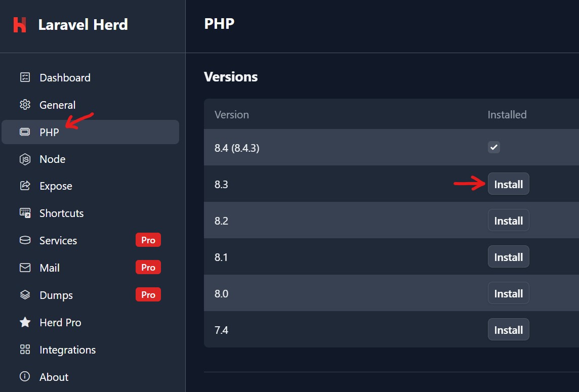Select About in the sidebar menu
The image size is (579, 392).
pyautogui.click(x=54, y=377)
